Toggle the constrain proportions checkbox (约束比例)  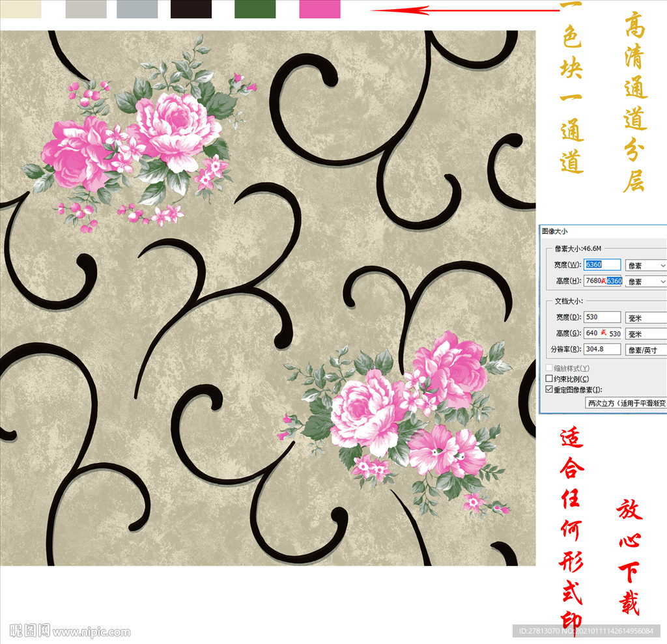click(x=549, y=379)
